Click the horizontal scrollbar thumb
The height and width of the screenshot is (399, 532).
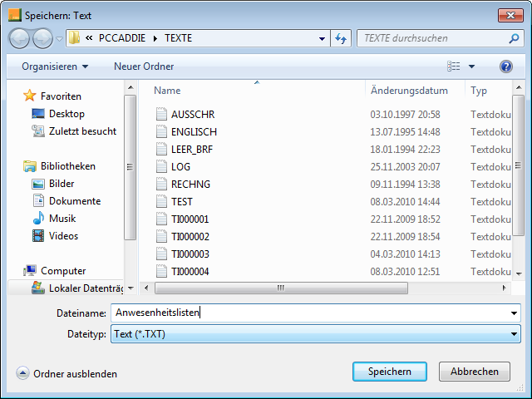click(281, 288)
